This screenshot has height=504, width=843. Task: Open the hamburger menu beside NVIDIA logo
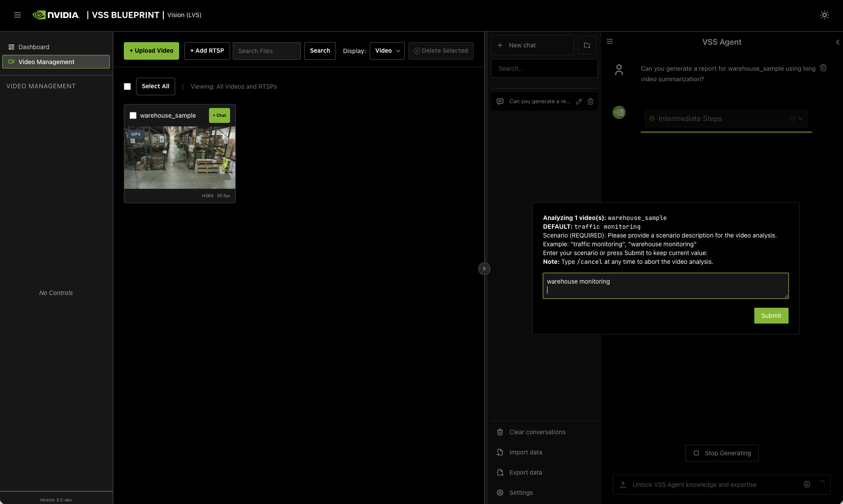click(18, 15)
